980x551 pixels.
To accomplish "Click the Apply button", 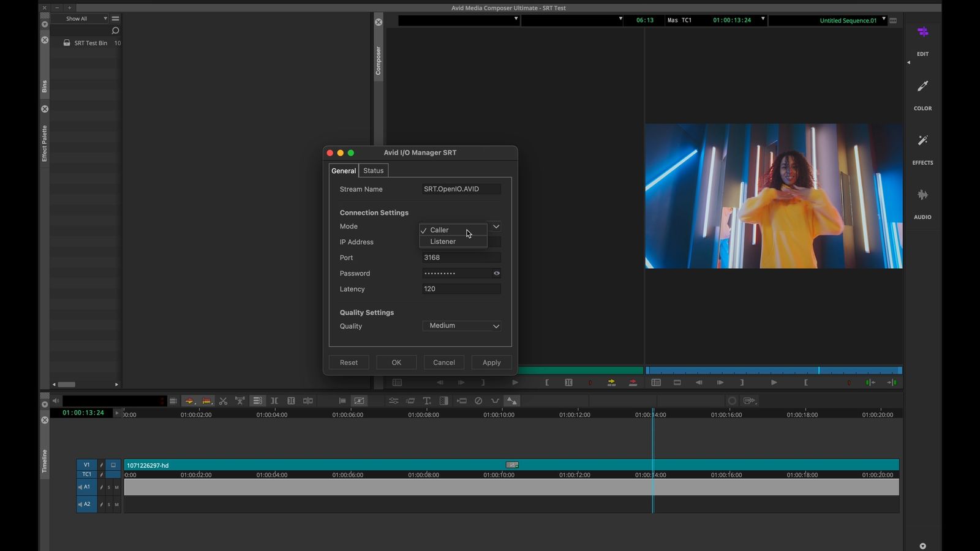I will click(491, 362).
